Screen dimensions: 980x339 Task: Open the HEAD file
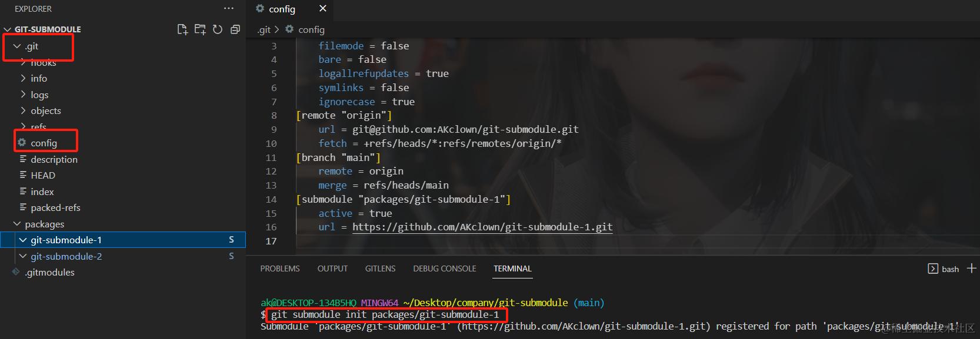[x=43, y=175]
